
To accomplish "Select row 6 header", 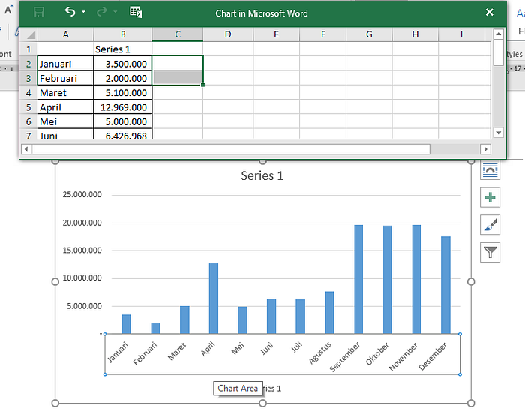I will (x=28, y=121).
